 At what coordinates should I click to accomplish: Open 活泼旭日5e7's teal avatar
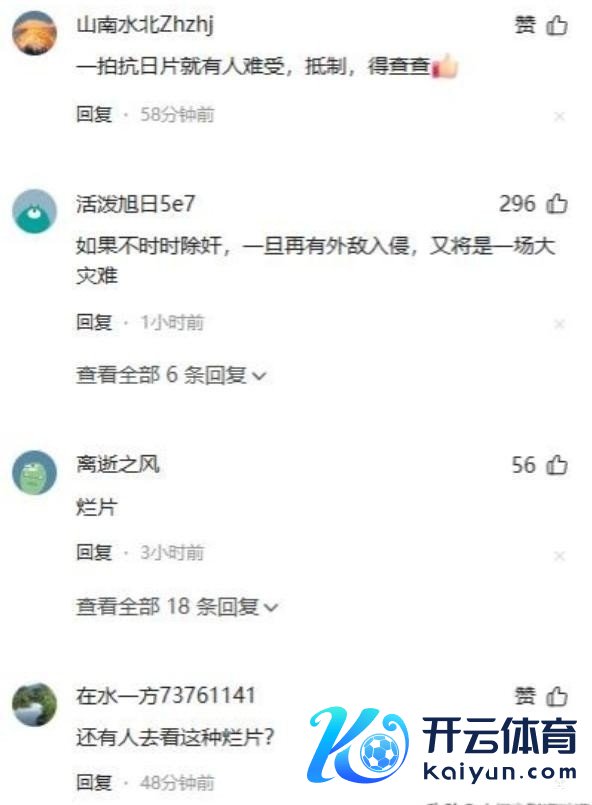pyautogui.click(x=34, y=212)
